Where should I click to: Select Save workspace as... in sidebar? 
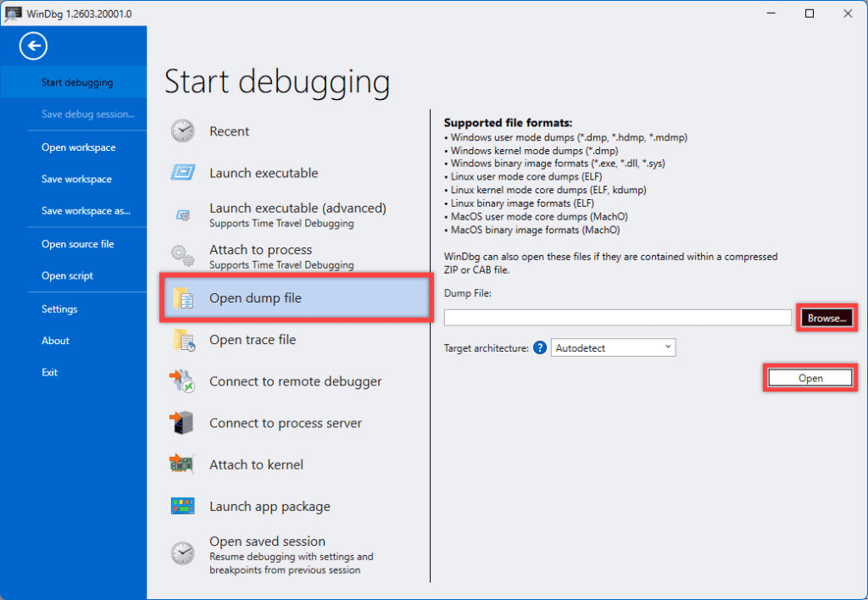[x=86, y=211]
